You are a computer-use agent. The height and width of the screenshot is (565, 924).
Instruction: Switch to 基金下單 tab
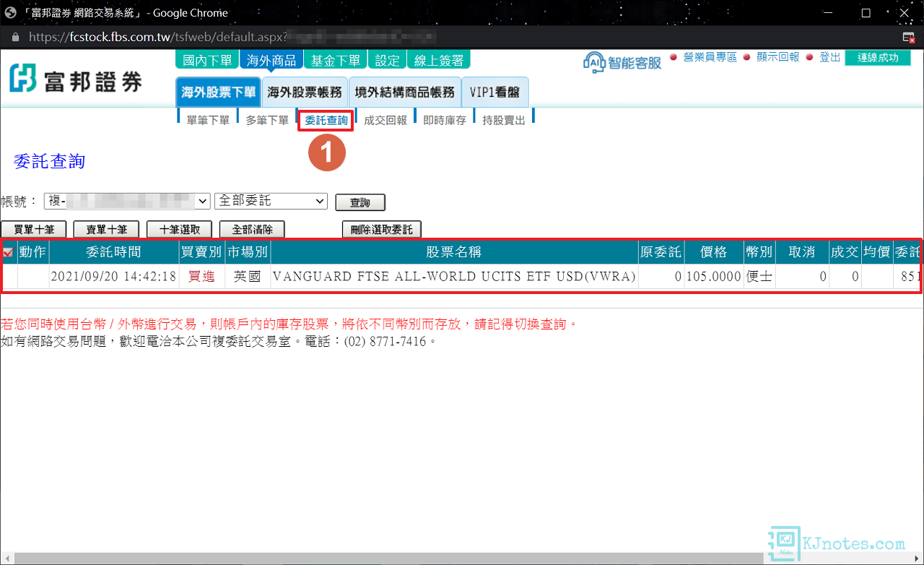335,60
